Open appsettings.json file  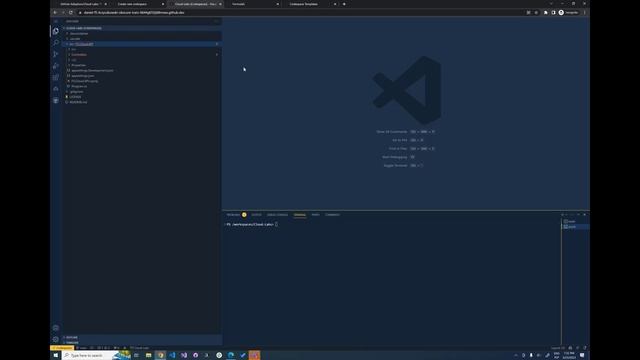pyautogui.click(x=82, y=76)
